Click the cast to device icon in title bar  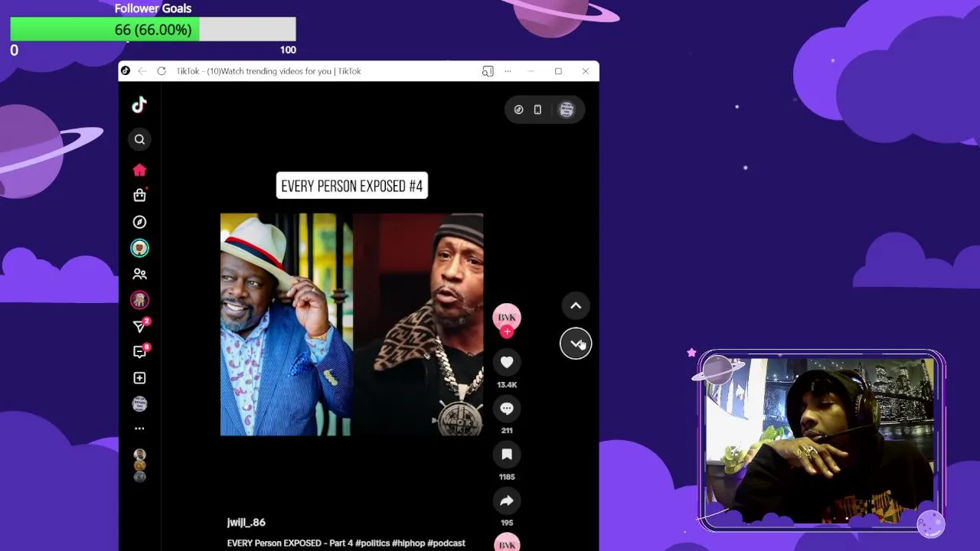(488, 71)
